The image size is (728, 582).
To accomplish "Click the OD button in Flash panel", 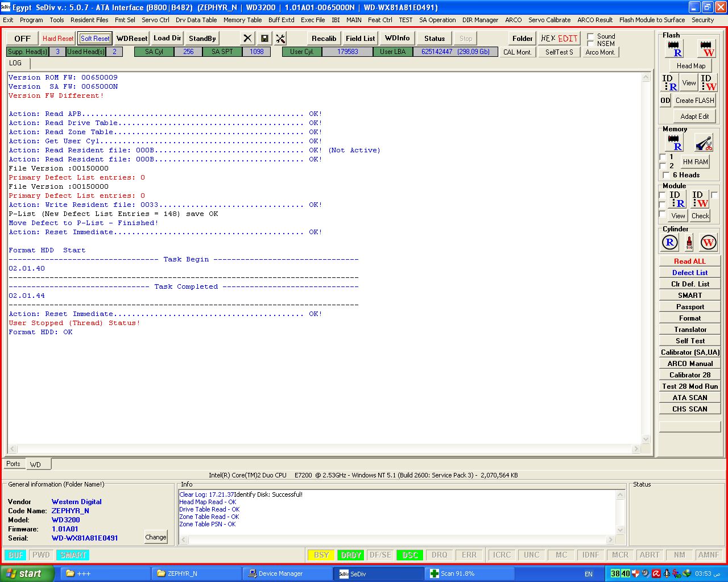I will (665, 101).
